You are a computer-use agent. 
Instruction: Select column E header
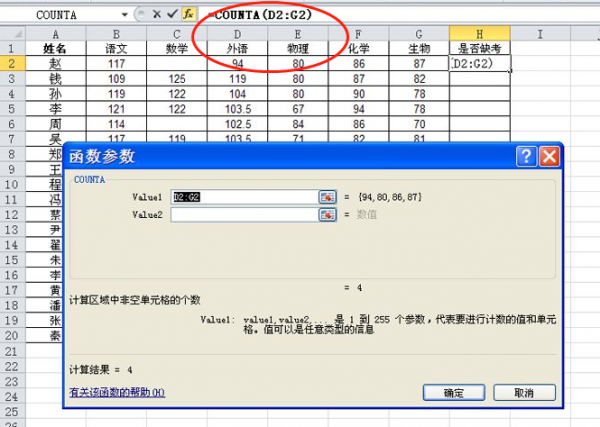point(298,34)
